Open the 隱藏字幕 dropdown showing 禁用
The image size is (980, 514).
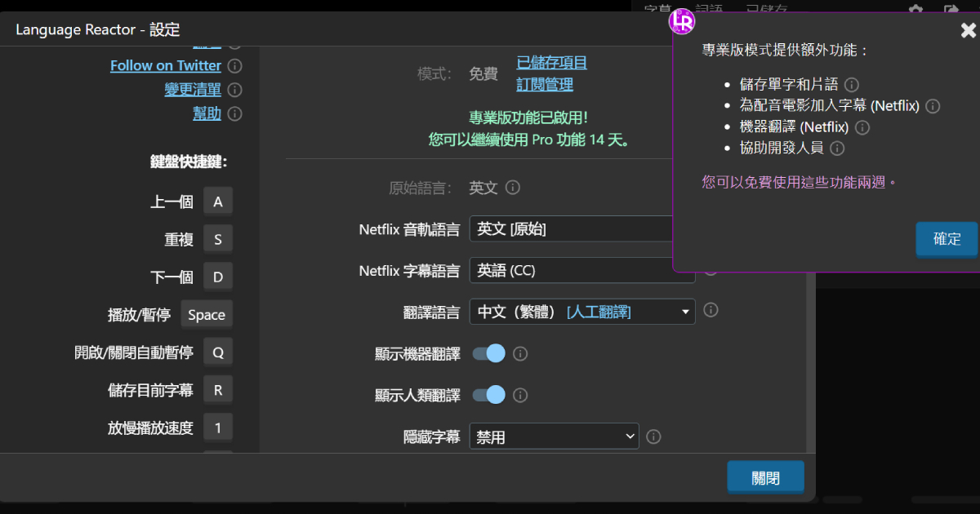[x=555, y=436]
